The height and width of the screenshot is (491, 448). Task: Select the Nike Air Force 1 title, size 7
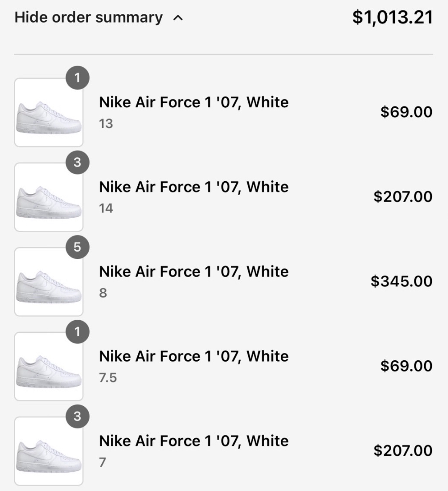point(194,441)
